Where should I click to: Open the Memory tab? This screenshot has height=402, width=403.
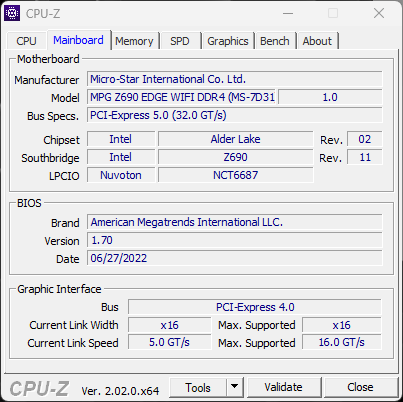pyautogui.click(x=134, y=41)
